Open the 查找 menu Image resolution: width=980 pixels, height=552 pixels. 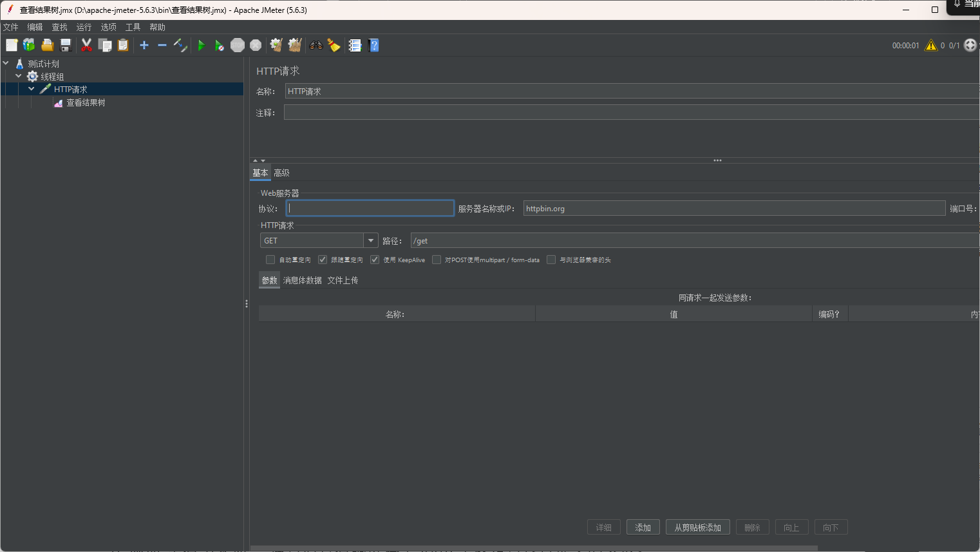coord(59,27)
